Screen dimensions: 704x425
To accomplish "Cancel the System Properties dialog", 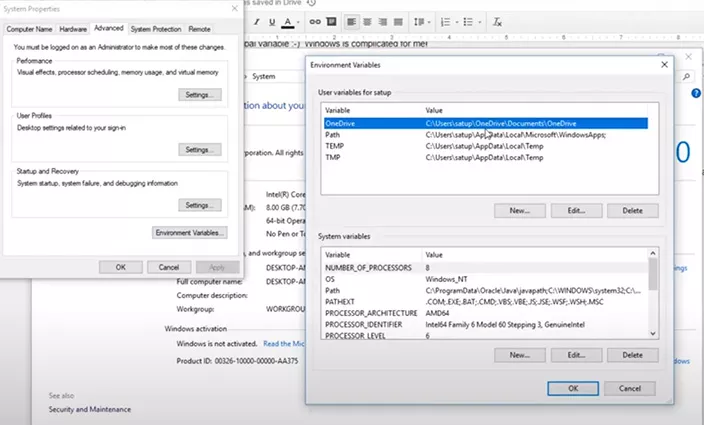I will point(169,267).
